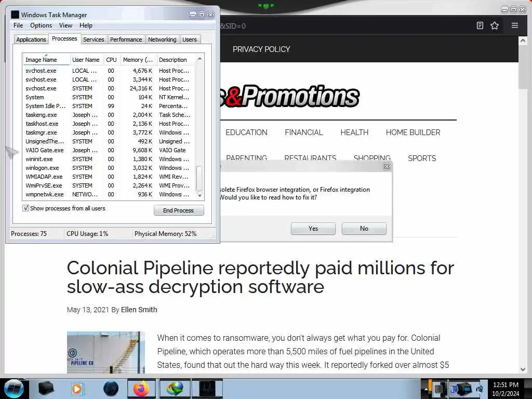Screen dimensions: 532x399
Task: Click the dark globe taskbar icon
Action: point(111,389)
